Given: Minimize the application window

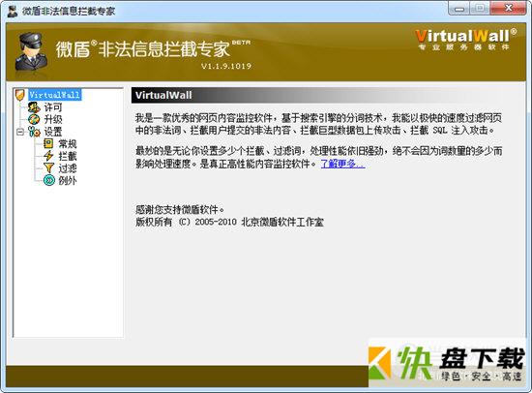Looking at the screenshot, I should pyautogui.click(x=459, y=9).
